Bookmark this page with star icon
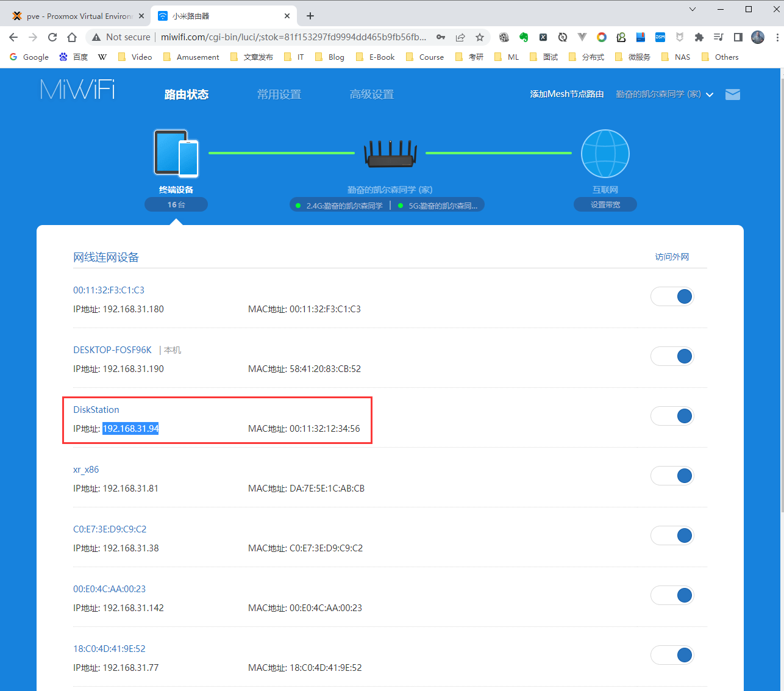The image size is (784, 691). click(x=480, y=37)
